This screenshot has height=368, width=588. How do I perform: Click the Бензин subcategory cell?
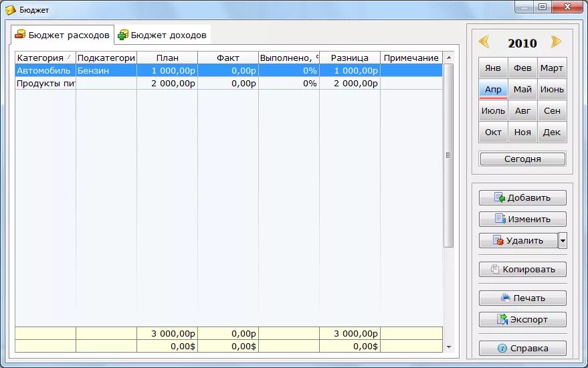click(106, 70)
